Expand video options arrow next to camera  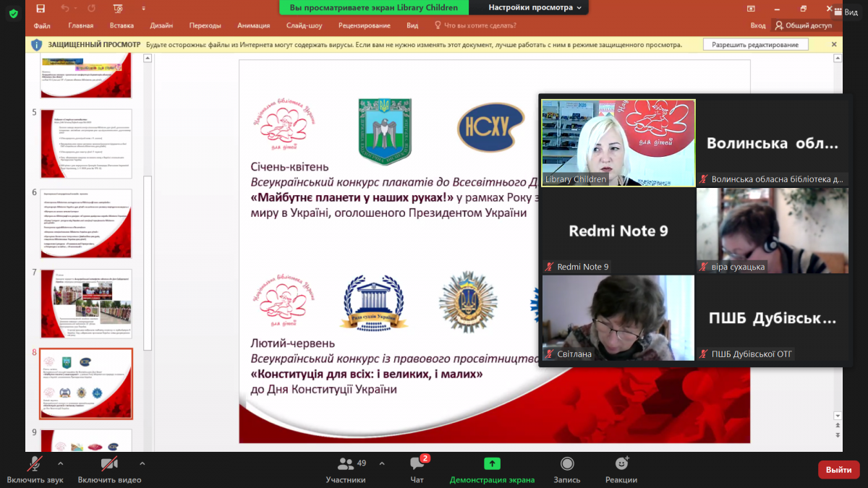click(142, 463)
